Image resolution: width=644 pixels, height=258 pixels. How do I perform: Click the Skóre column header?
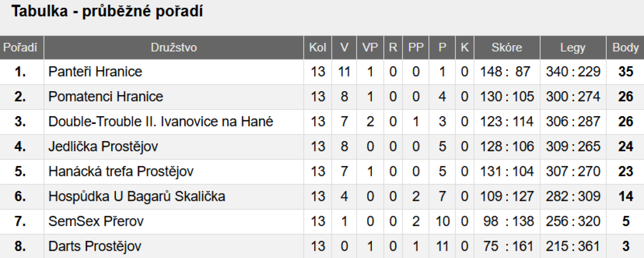(507, 48)
